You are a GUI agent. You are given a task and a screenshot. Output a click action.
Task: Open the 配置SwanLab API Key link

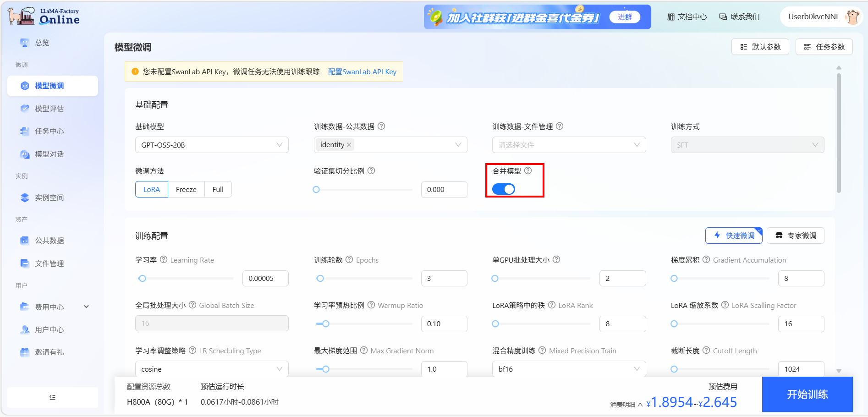click(x=362, y=72)
